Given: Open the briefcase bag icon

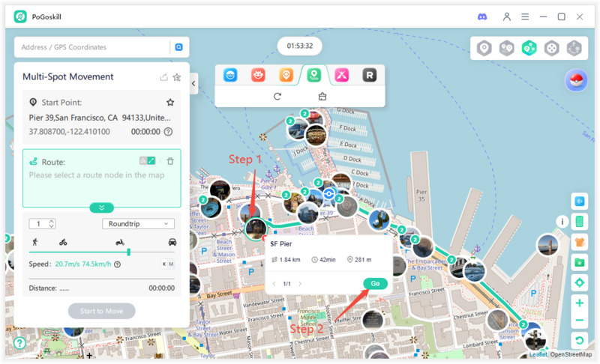Looking at the screenshot, I should [x=322, y=97].
